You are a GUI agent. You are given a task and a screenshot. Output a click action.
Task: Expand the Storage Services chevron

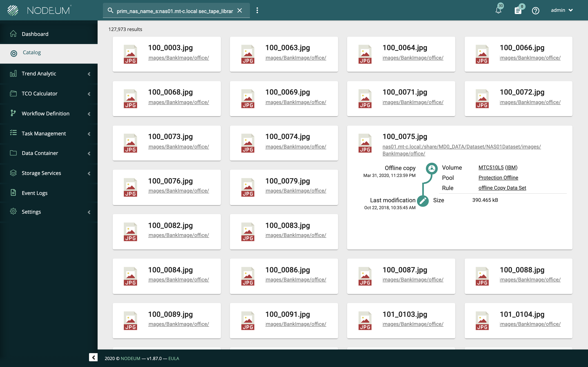(x=89, y=173)
